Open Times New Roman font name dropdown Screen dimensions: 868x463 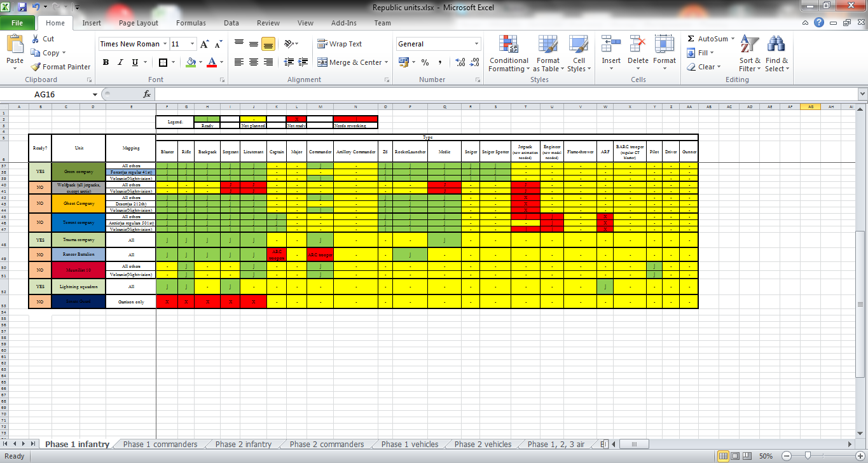click(165, 44)
